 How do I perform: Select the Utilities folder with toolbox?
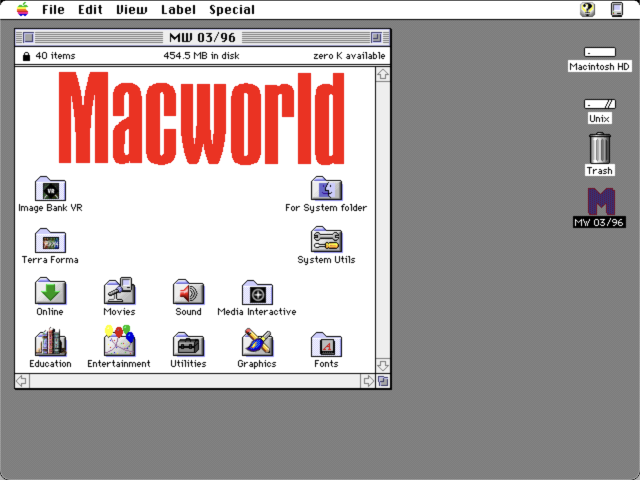188,344
